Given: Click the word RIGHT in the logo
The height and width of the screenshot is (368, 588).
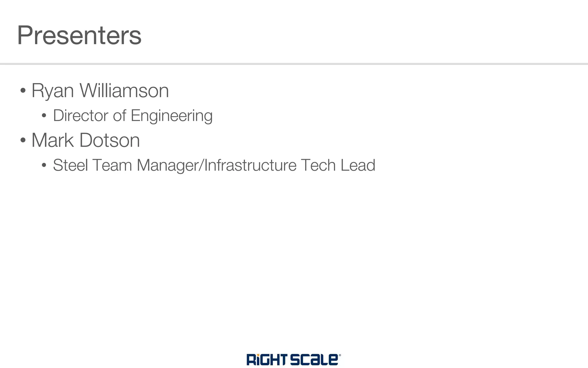Looking at the screenshot, I should point(267,360).
